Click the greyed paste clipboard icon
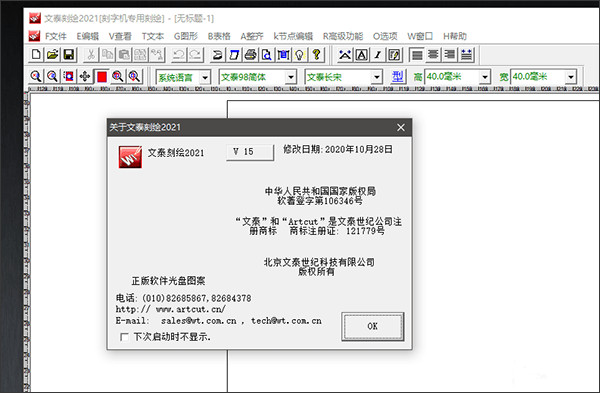Image resolution: width=600 pixels, height=393 pixels. (124, 55)
